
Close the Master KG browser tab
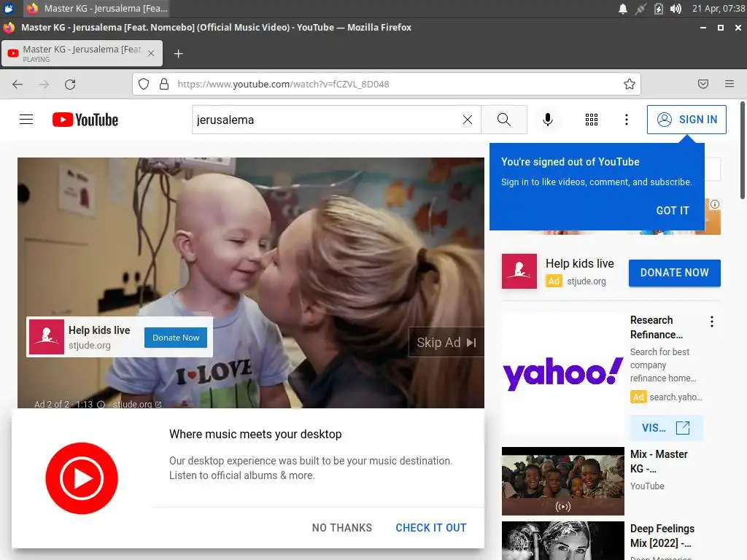151,53
